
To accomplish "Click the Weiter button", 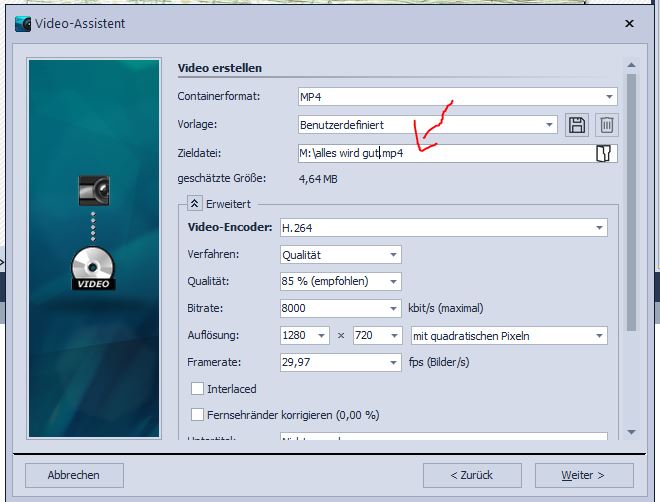I will (x=584, y=475).
